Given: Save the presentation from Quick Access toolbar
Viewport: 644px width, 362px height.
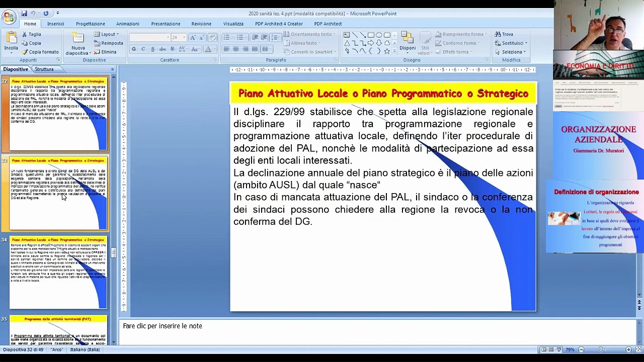Looking at the screenshot, I should click(24, 13).
